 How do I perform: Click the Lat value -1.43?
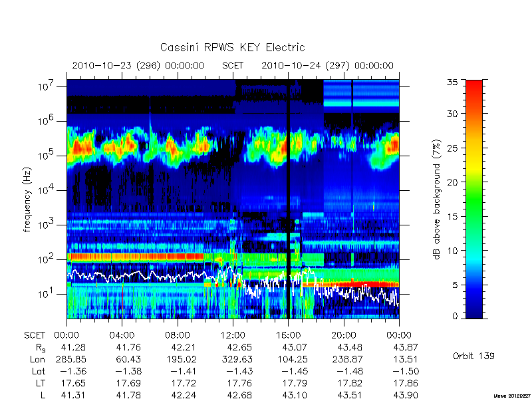click(x=239, y=371)
